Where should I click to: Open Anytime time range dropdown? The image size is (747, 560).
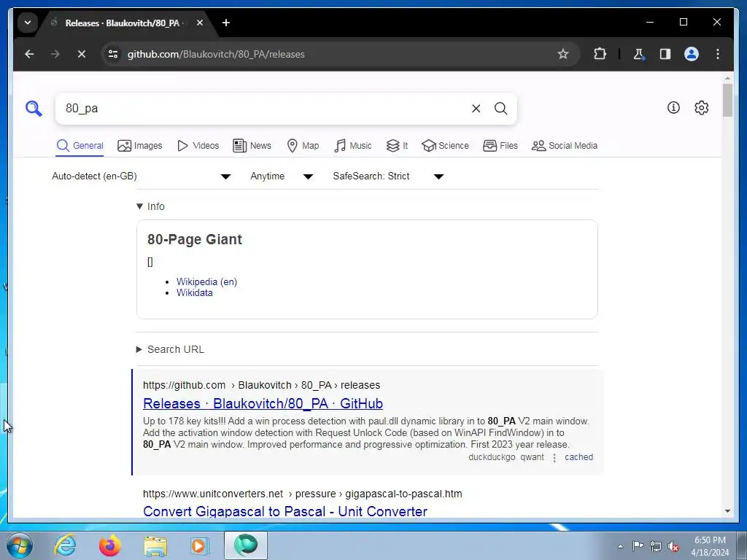282,176
